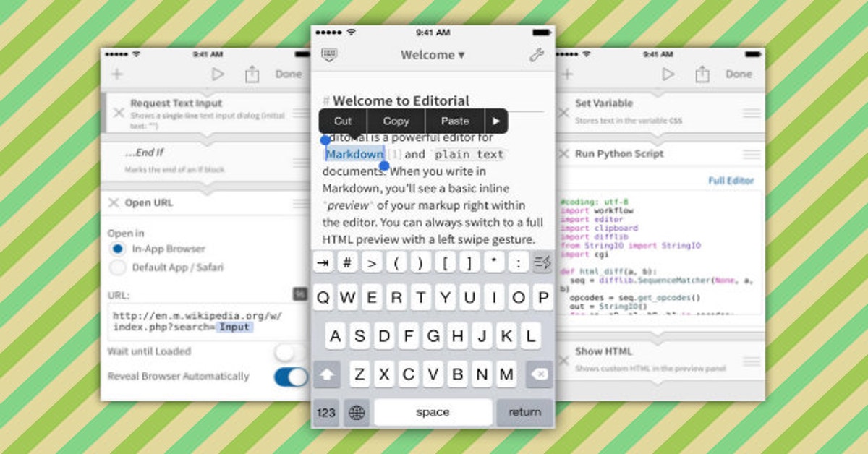868x454 pixels.
Task: Select Default App / Safari radio option
Action: 117,267
